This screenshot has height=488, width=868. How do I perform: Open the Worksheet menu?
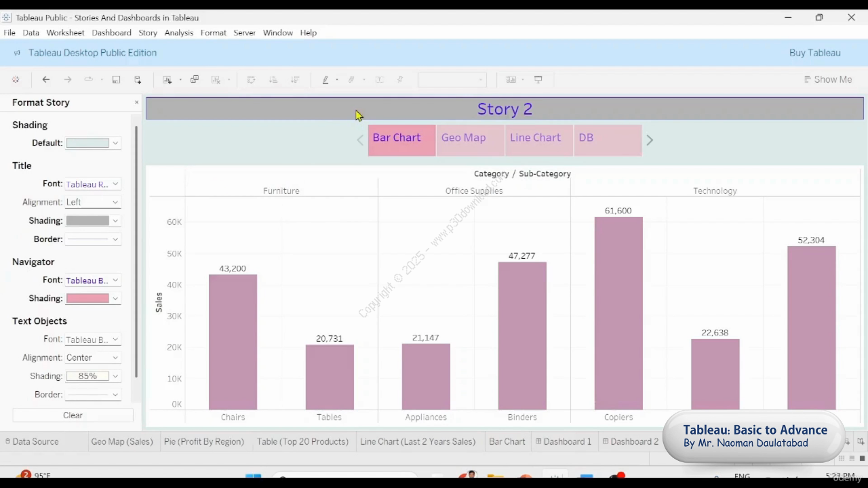coord(65,33)
